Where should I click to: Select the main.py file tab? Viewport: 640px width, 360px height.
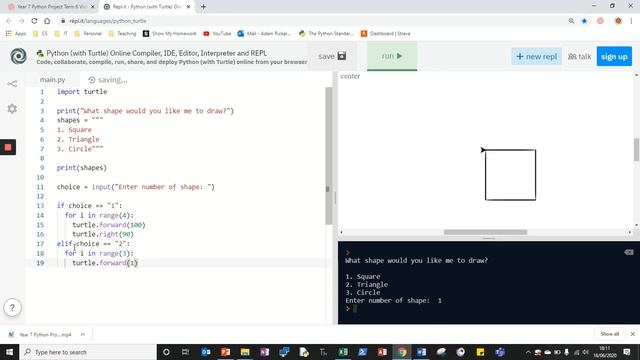[x=52, y=80]
